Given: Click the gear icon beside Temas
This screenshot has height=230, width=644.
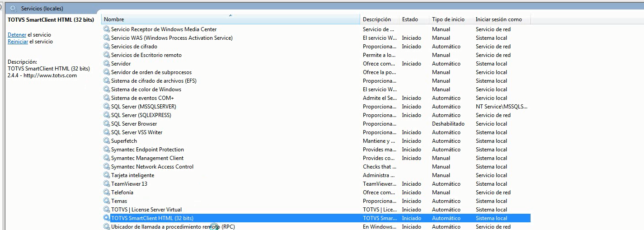Looking at the screenshot, I should [107, 201].
